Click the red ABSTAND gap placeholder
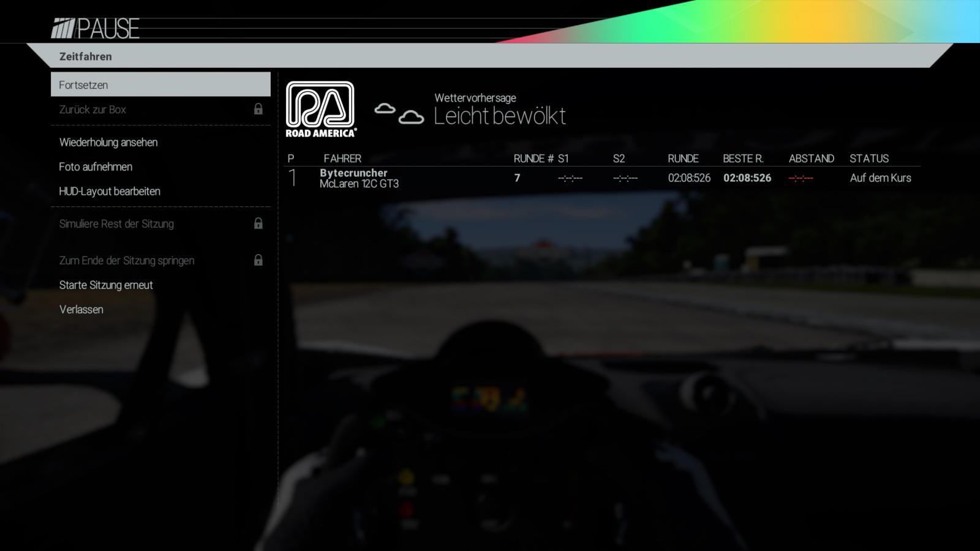980x551 pixels. [801, 178]
